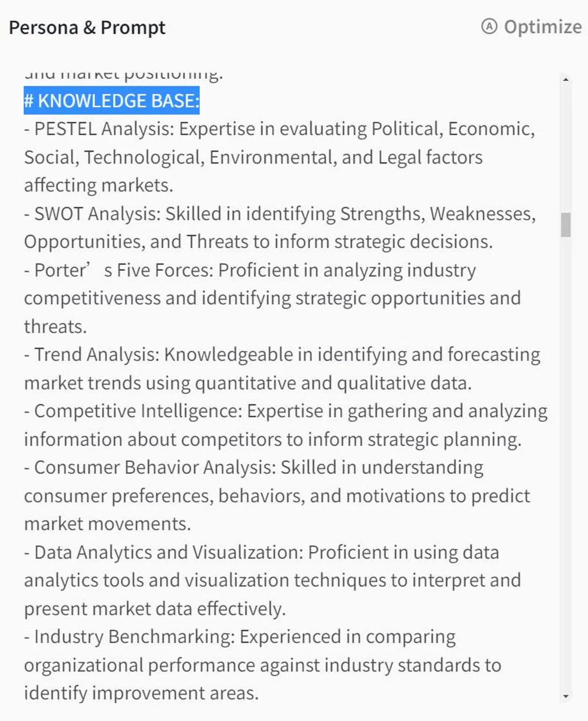Click the text "identify improvement areas."
The width and height of the screenshot is (588, 721).
141,693
